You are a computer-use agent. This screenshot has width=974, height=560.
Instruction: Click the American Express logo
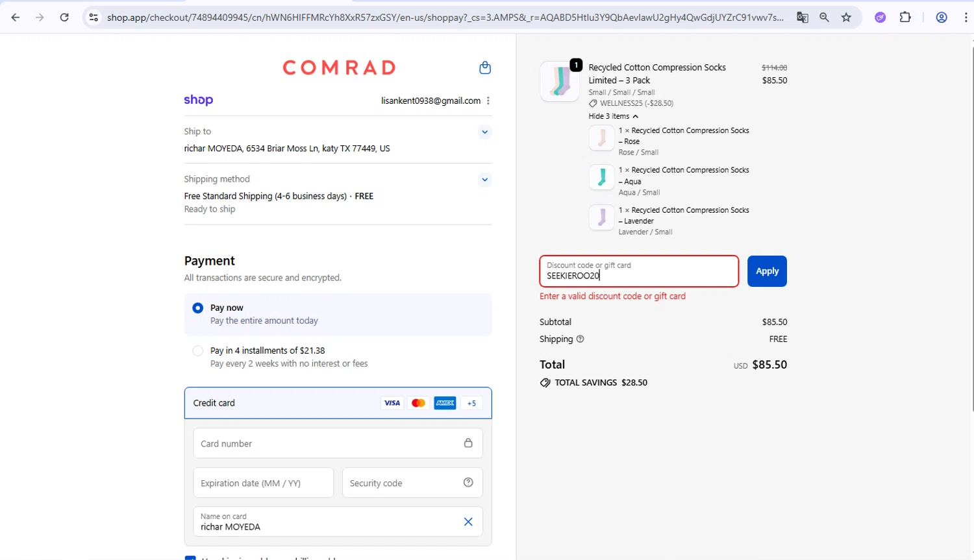pyautogui.click(x=445, y=403)
